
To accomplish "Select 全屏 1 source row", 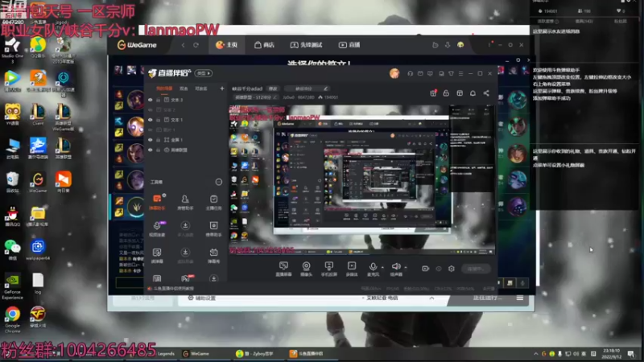I will tap(185, 140).
